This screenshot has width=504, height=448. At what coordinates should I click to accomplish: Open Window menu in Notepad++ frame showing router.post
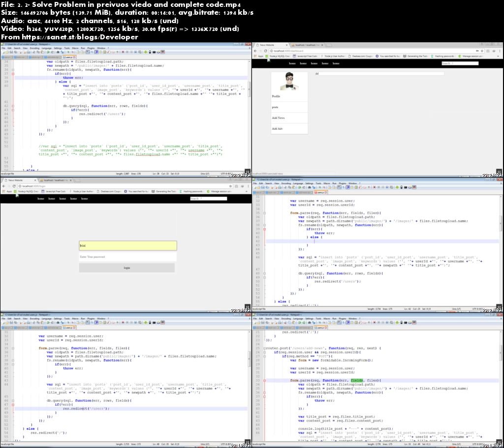click(352, 319)
